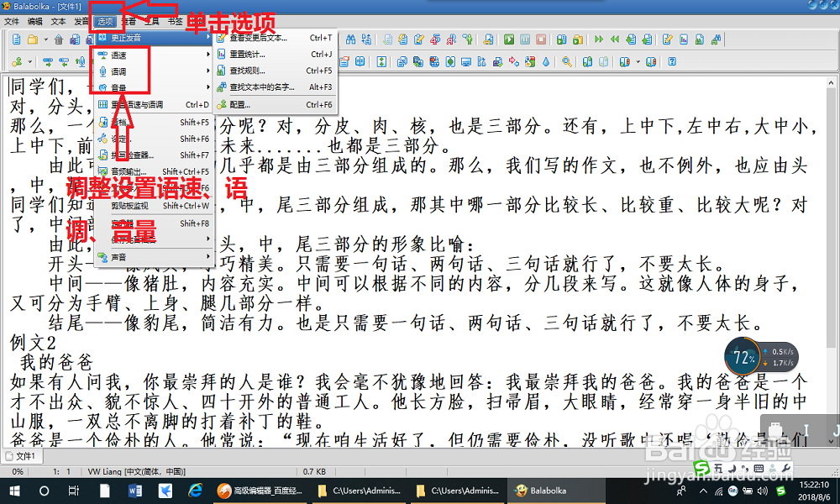Image resolution: width=840 pixels, height=504 pixels.
Task: Open the 文本 menu
Action: 58,22
